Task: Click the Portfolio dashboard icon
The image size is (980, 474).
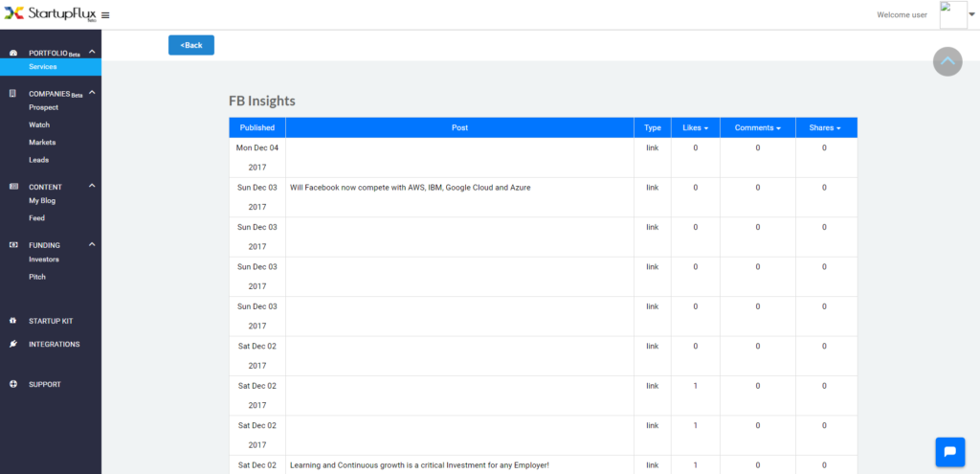Action: (13, 54)
